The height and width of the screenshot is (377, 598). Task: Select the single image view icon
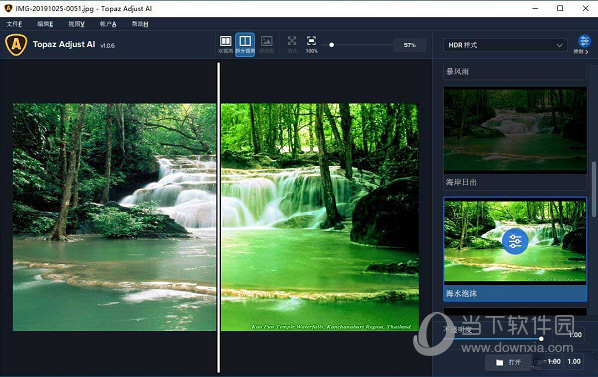pos(267,44)
